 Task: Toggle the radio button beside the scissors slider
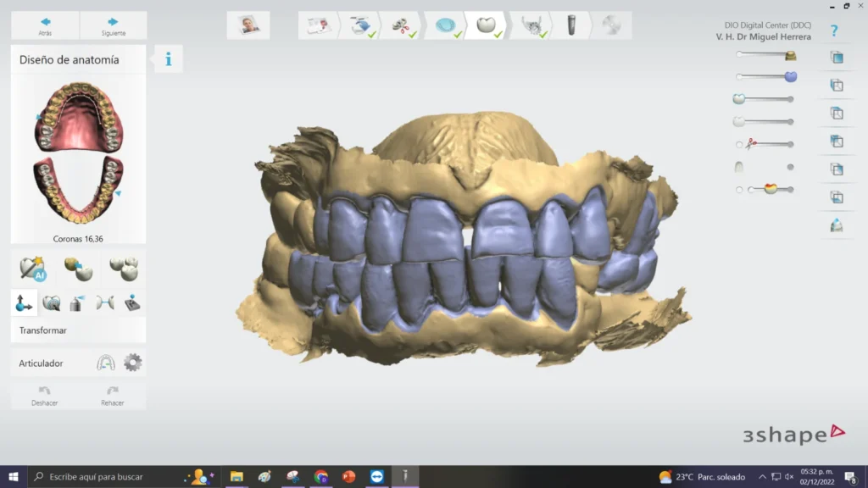click(x=739, y=144)
